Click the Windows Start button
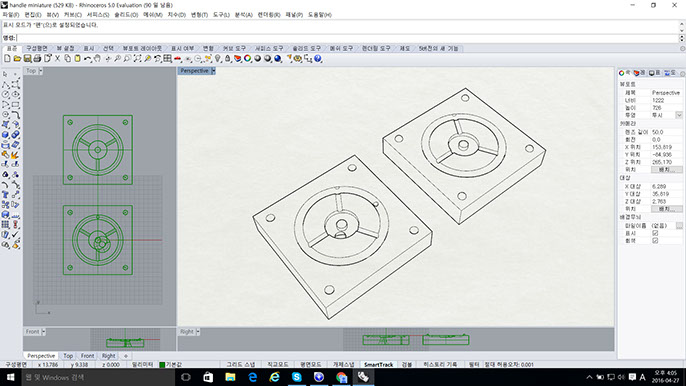Image resolution: width=686 pixels, height=386 pixels. click(10, 377)
